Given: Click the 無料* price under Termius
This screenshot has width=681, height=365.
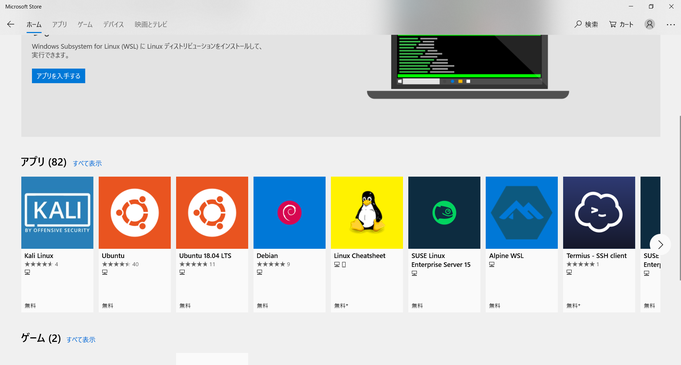Looking at the screenshot, I should tap(573, 306).
